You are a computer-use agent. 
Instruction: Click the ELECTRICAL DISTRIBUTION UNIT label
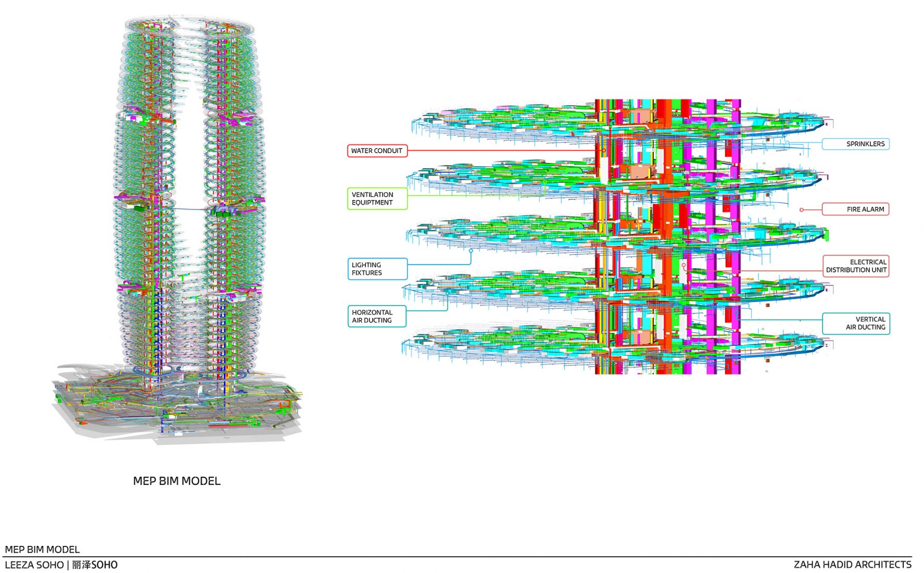[856, 266]
